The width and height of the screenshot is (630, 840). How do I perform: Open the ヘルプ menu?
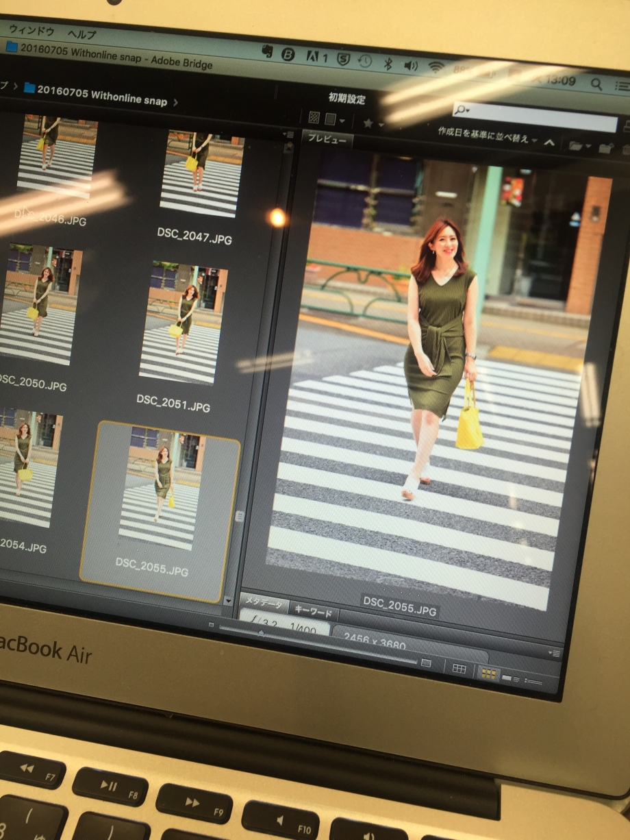(x=81, y=34)
